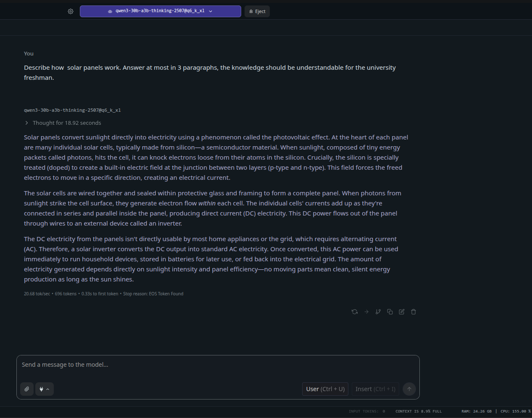Eject the loaded model
Viewport: 532px width, 418px height.
tap(257, 11)
